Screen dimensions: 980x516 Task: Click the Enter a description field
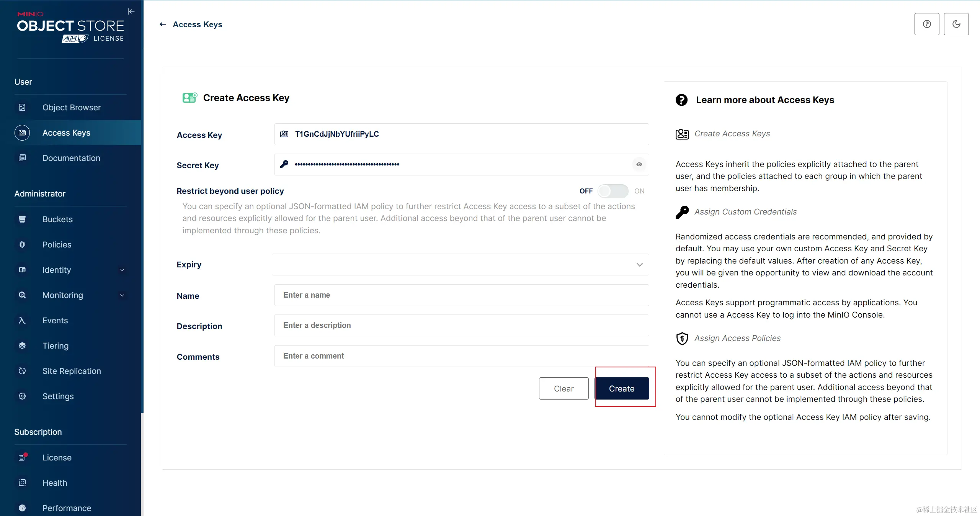tap(461, 325)
